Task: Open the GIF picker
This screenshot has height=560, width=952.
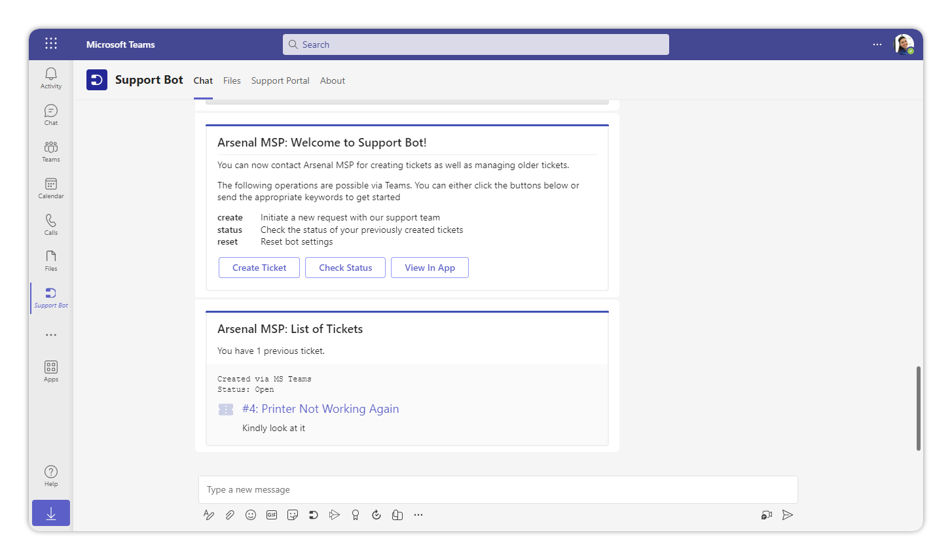Action: pos(272,515)
